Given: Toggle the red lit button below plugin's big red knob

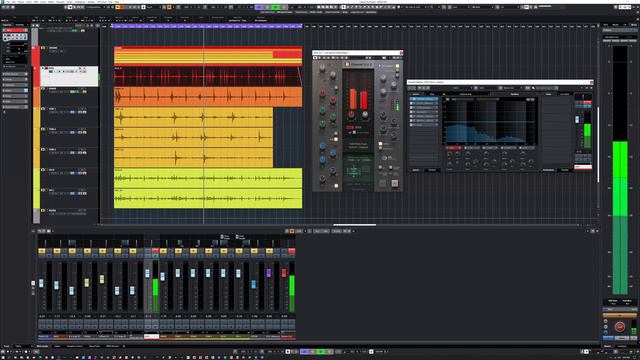Looking at the screenshot, I should 350,127.
